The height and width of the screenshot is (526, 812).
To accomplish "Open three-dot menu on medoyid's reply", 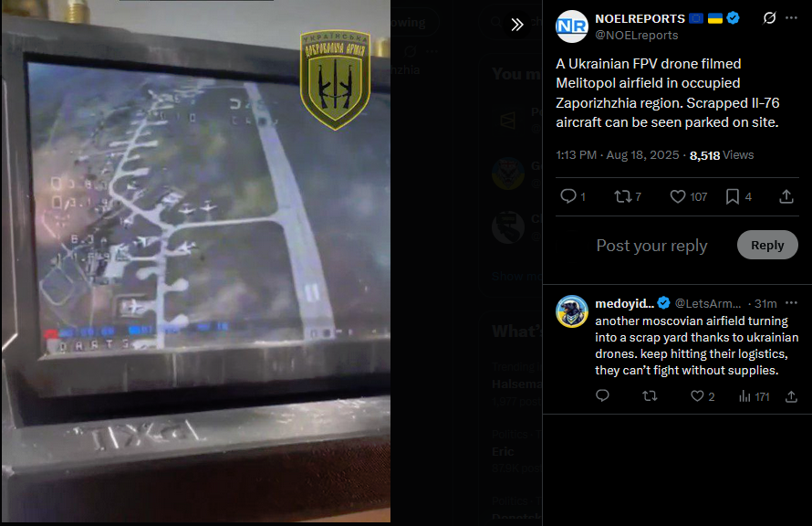I will [791, 303].
